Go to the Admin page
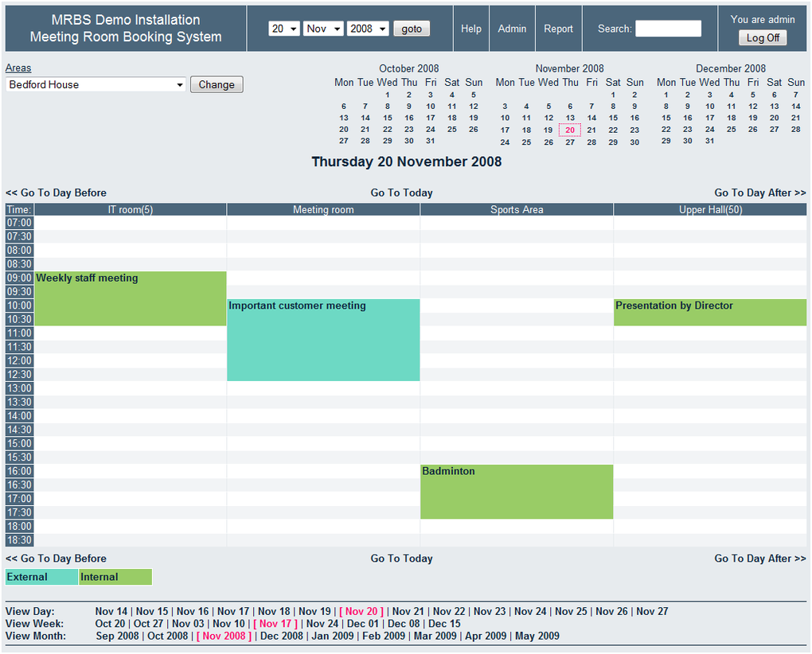This screenshot has height=654, width=812. 512,29
